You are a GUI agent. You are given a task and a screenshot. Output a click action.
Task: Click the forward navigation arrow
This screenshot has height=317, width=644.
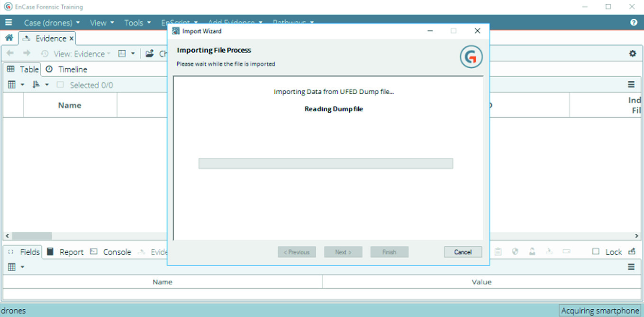point(27,53)
